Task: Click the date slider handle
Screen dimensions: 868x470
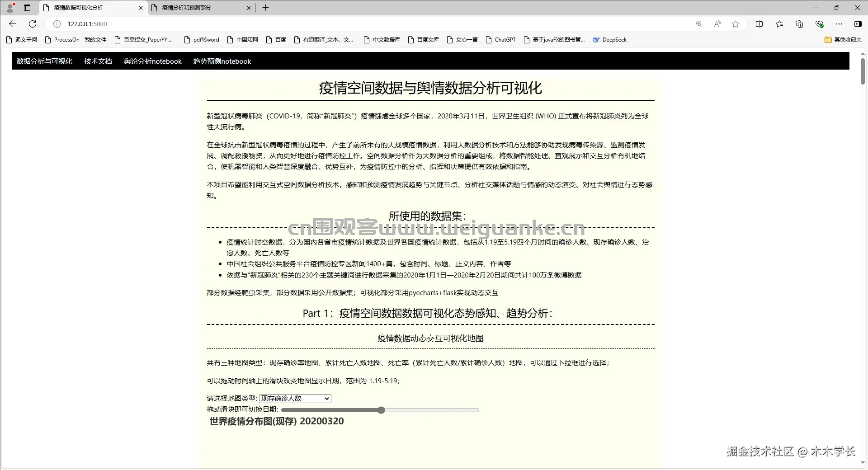Action: pyautogui.click(x=381, y=410)
